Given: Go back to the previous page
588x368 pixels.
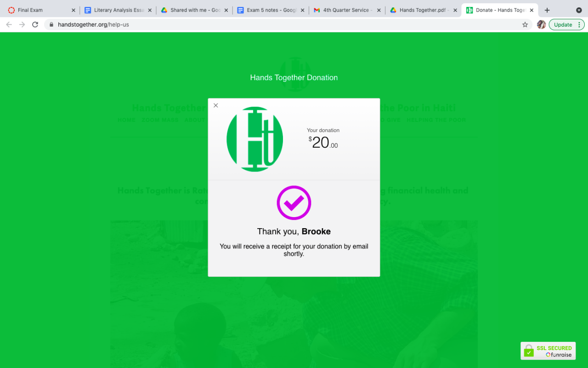Looking at the screenshot, I should point(9,25).
